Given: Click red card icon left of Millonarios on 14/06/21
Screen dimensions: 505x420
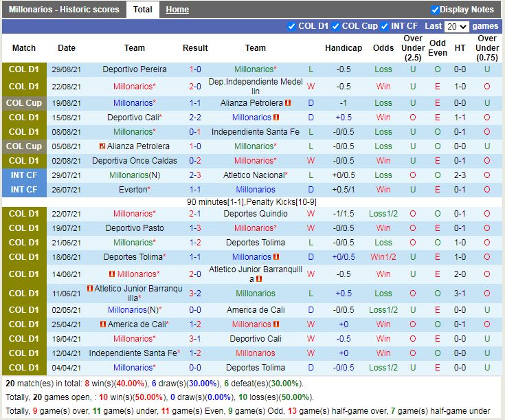Looking at the screenshot, I should point(111,274).
